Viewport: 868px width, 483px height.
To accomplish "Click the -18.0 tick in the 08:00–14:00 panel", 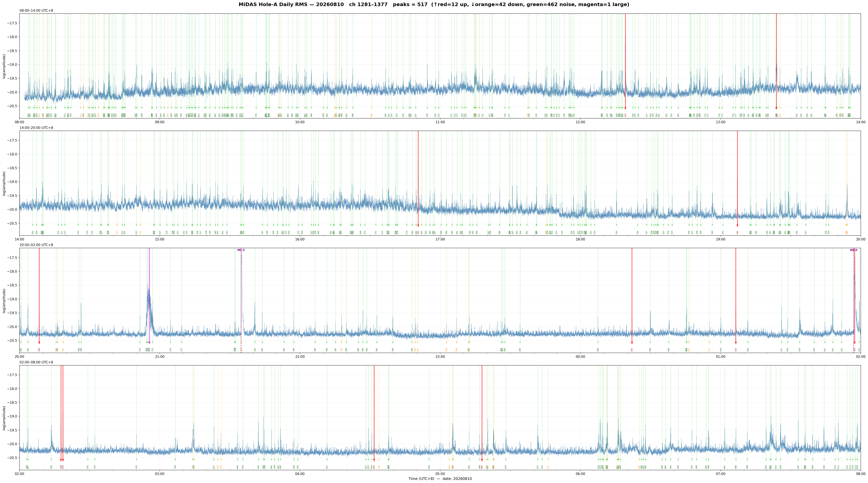I will (12, 37).
